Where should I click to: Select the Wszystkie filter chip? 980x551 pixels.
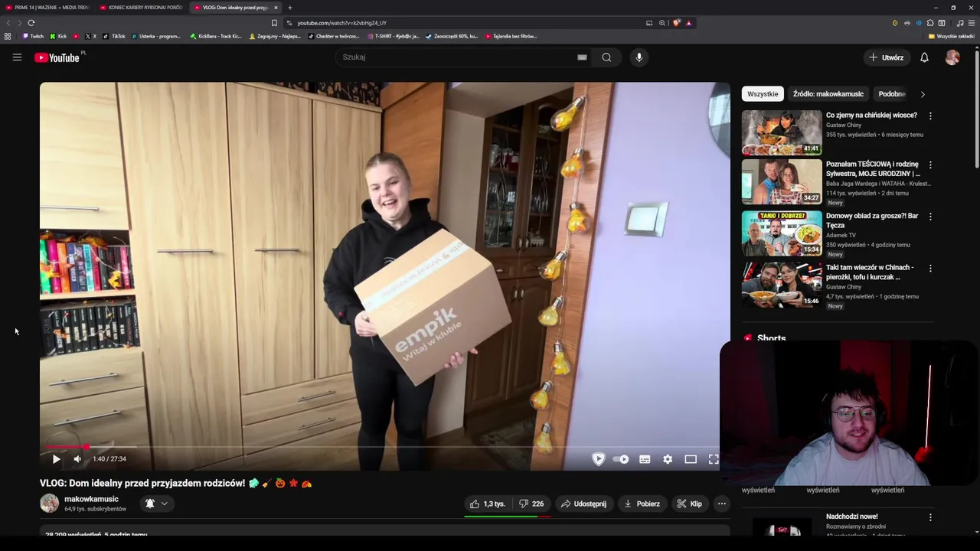(763, 94)
